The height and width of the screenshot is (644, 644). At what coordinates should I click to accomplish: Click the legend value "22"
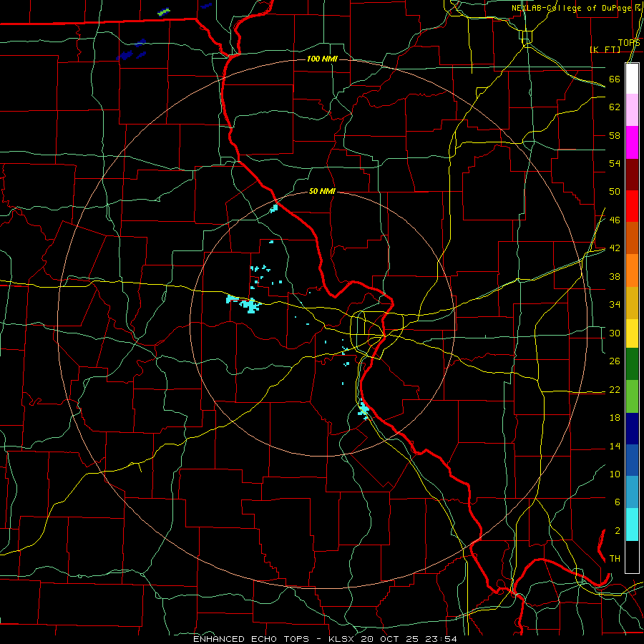pyautogui.click(x=615, y=390)
